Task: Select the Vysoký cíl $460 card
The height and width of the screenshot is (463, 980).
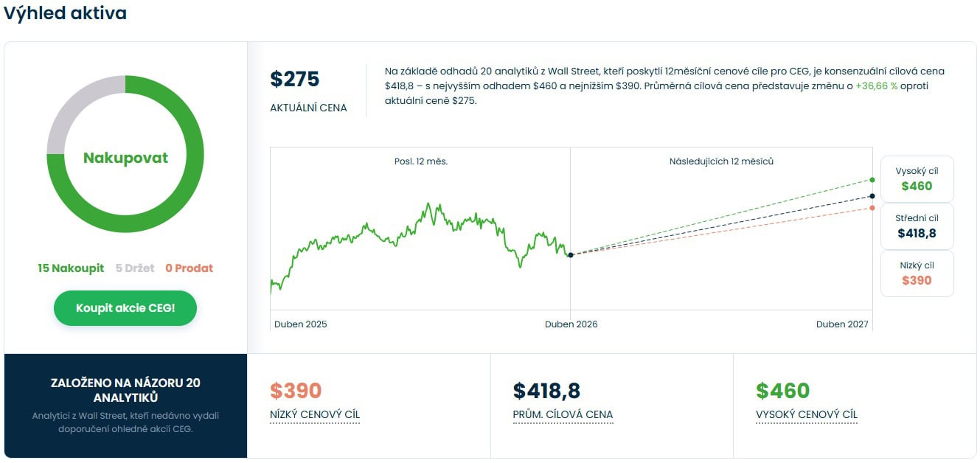Action: pyautogui.click(x=917, y=179)
